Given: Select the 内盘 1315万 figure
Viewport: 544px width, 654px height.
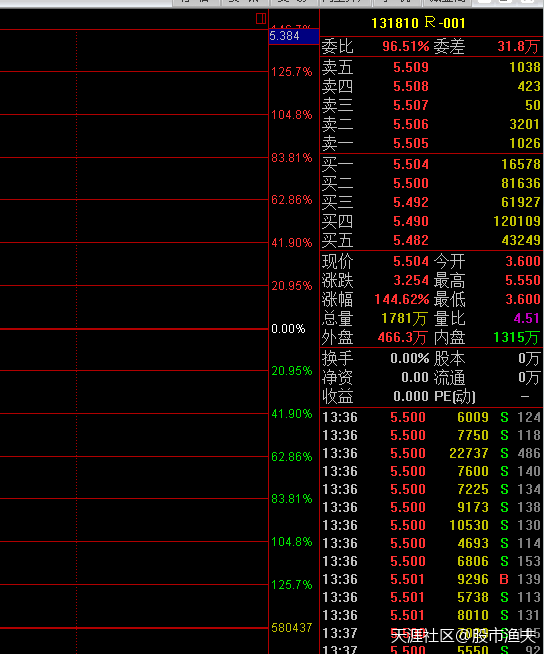Looking at the screenshot, I should pyautogui.click(x=516, y=337).
